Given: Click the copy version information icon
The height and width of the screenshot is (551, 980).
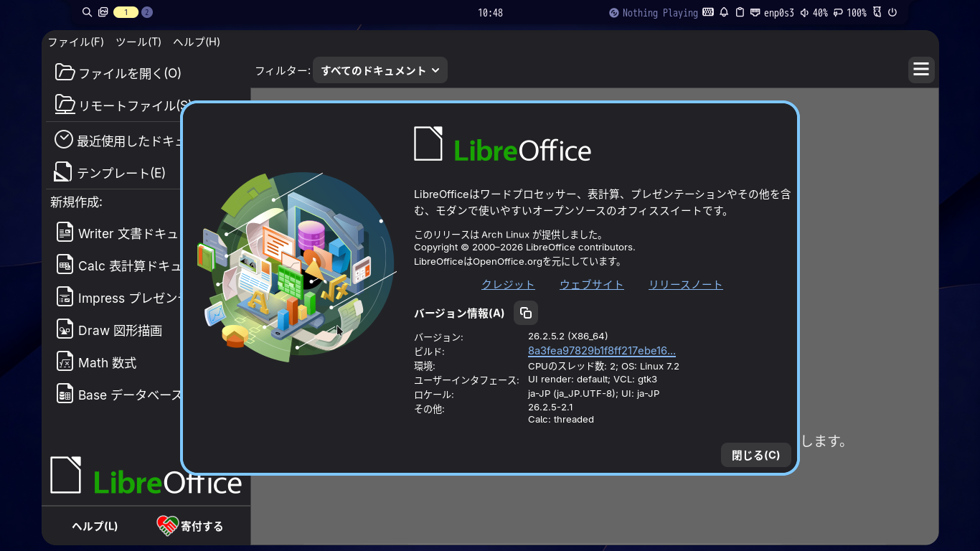Looking at the screenshot, I should click(x=526, y=313).
